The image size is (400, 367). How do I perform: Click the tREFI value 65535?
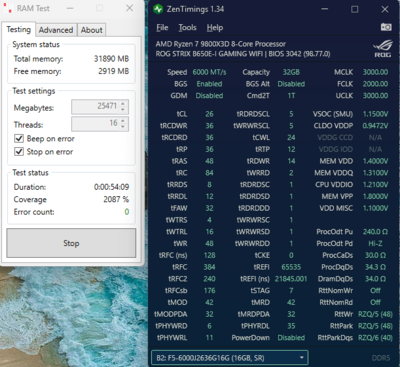291,267
